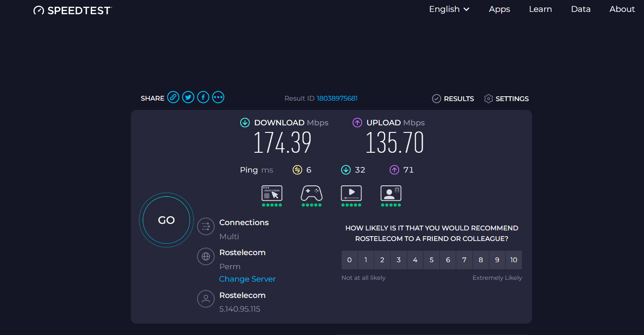
Task: Click the Settings gear icon
Action: [488, 98]
